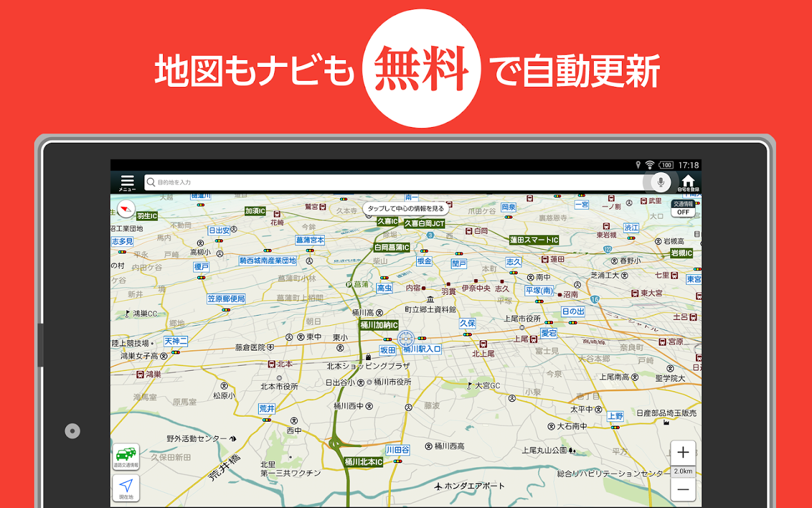Tap the 愛宕 intersection label
This screenshot has width=812, height=508.
[x=549, y=333]
